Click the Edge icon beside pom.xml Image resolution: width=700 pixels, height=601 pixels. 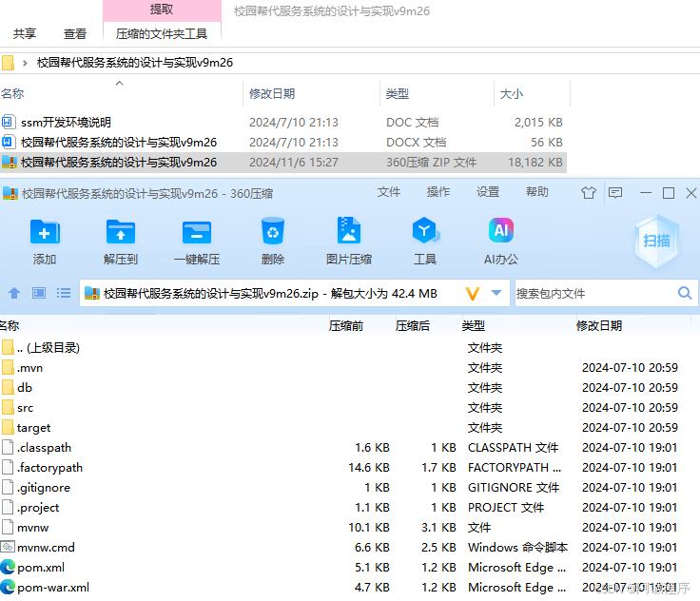point(8,567)
